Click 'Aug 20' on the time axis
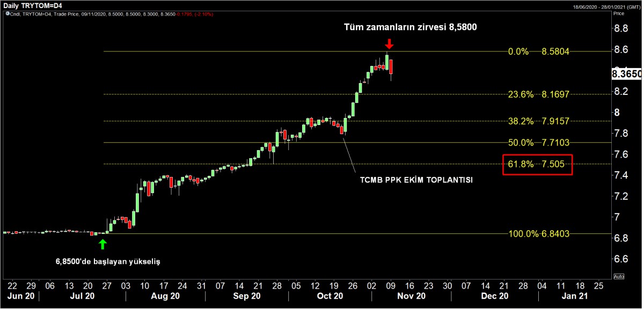644x309 pixels. [x=165, y=296]
